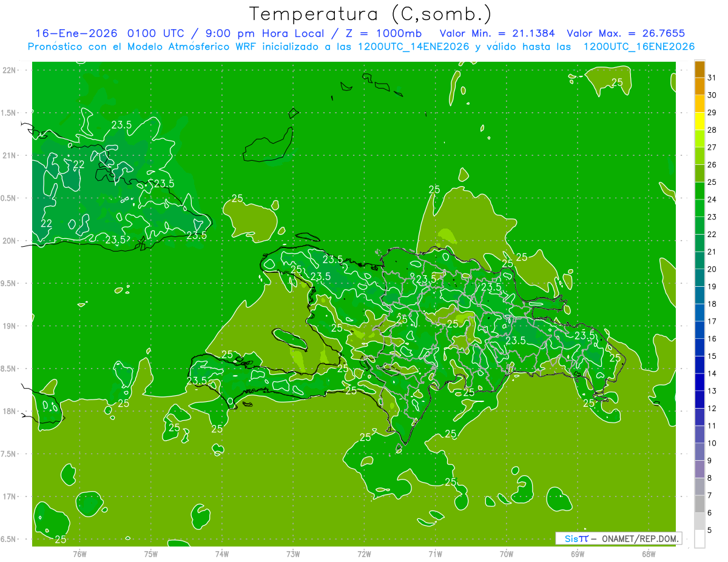Click the '72W' longitude axis label

pos(364,554)
